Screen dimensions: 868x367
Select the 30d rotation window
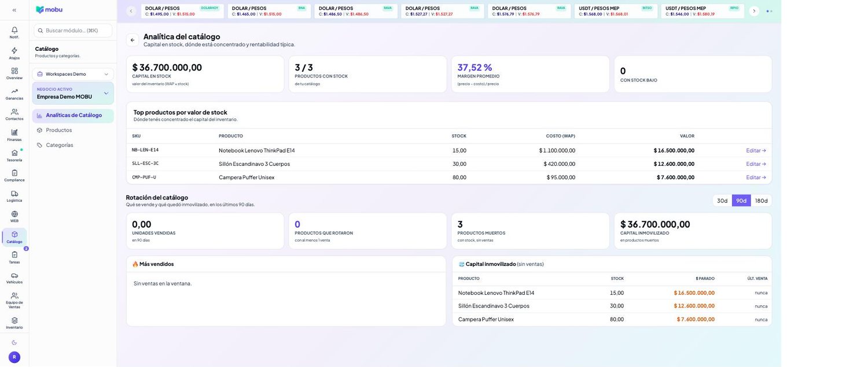pyautogui.click(x=722, y=201)
